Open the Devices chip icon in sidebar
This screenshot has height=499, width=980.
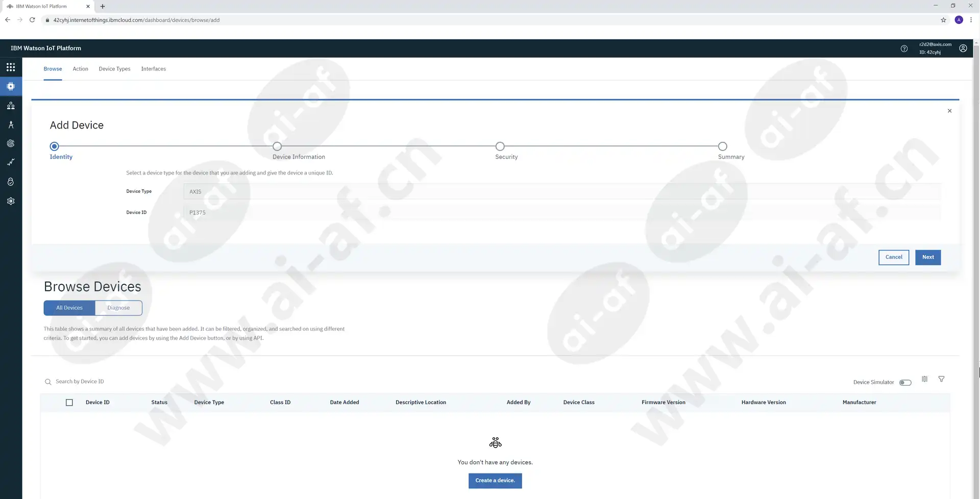[x=11, y=86]
